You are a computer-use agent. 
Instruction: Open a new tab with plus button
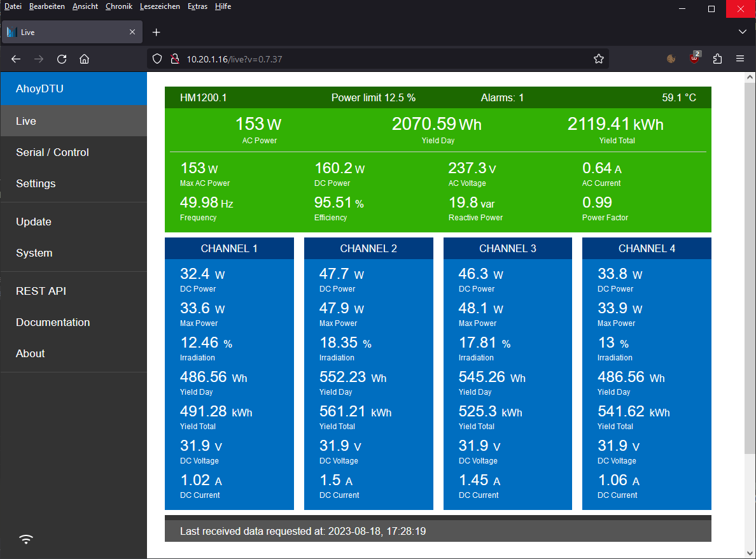[157, 32]
